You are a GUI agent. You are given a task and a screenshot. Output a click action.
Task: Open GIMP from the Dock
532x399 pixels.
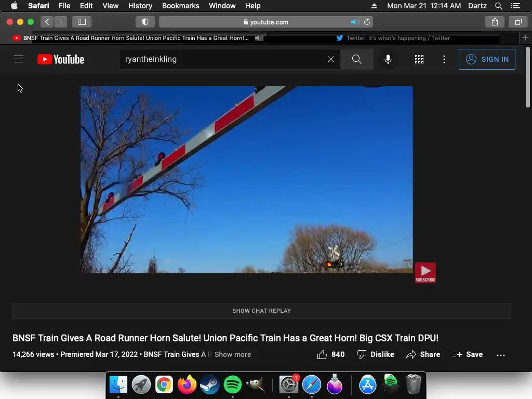click(x=255, y=384)
